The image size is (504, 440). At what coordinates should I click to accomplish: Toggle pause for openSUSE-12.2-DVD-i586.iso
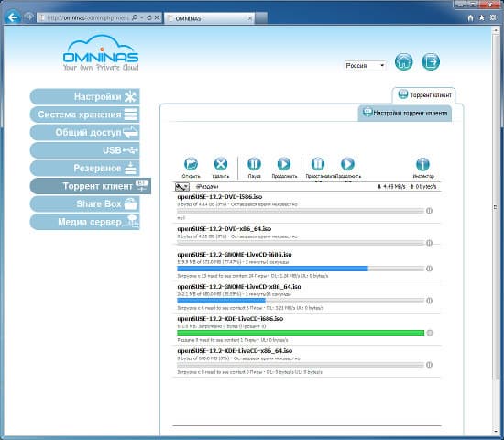click(429, 211)
